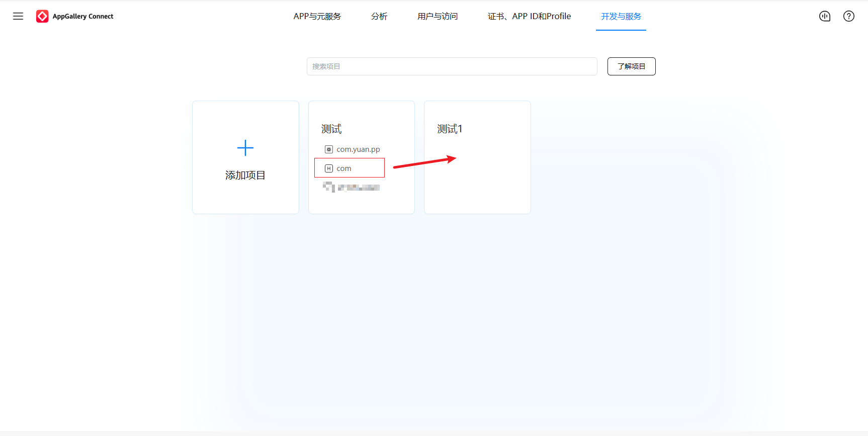The height and width of the screenshot is (436, 868).
Task: Open the highlighted com app entry
Action: pos(344,168)
